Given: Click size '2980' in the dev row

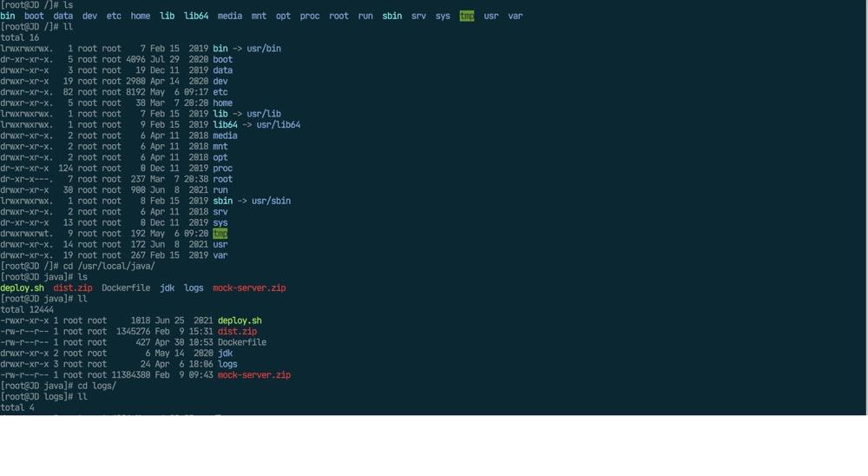Looking at the screenshot, I should click(135, 82).
